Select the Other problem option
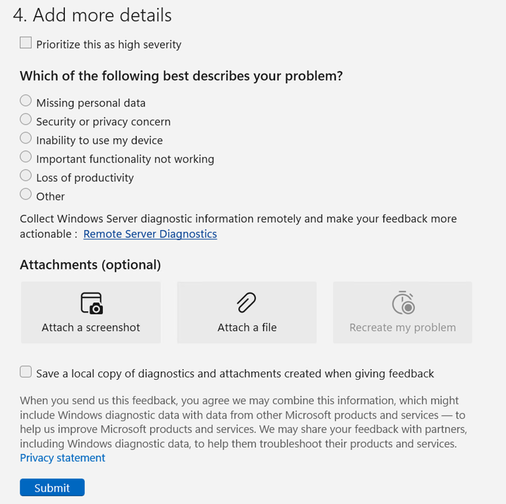The width and height of the screenshot is (506, 504). pyautogui.click(x=26, y=194)
